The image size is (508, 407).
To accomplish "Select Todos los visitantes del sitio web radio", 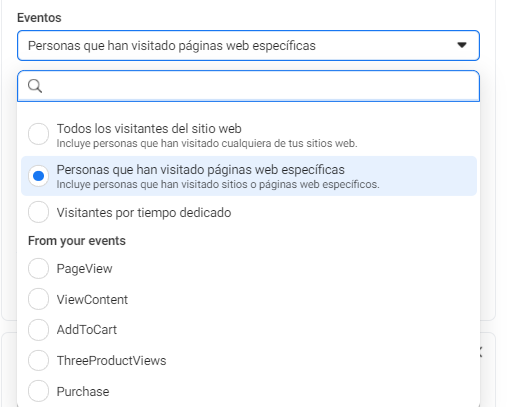I will (38, 134).
